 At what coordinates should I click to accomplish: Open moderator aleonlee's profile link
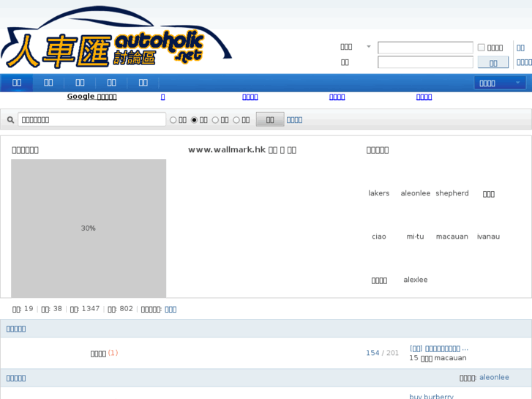[494, 377]
